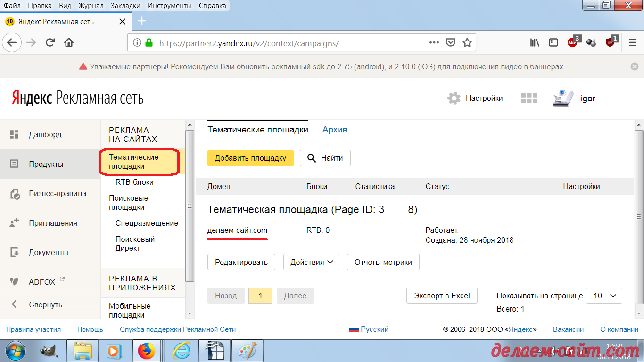This screenshot has height=362, width=644.
Task: Reload the page with the refresh icon
Action: click(x=50, y=42)
